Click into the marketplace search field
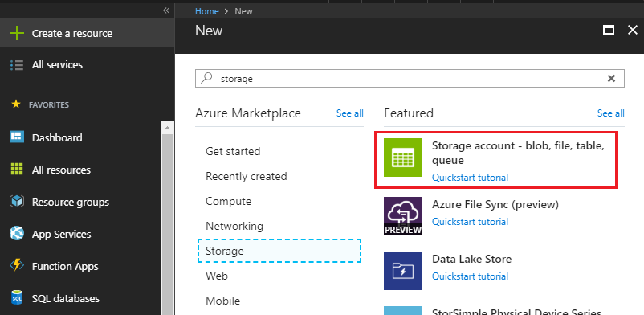 click(x=410, y=78)
